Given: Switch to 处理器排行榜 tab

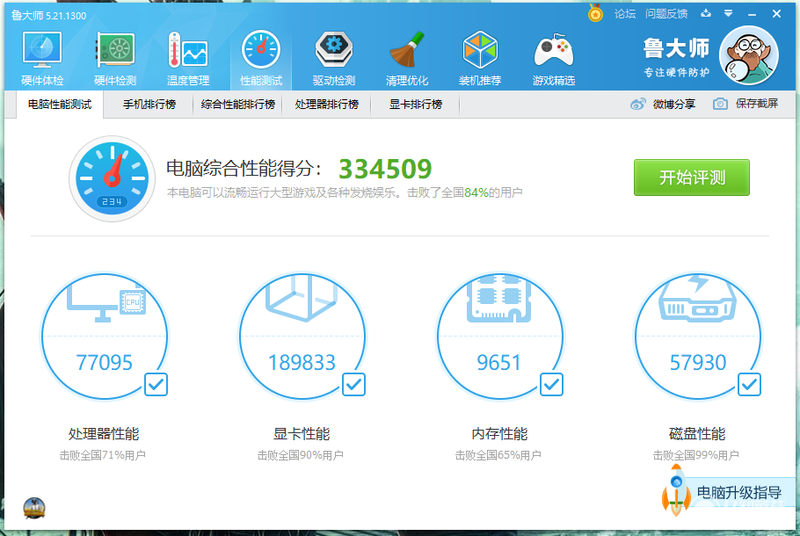Looking at the screenshot, I should [x=327, y=105].
